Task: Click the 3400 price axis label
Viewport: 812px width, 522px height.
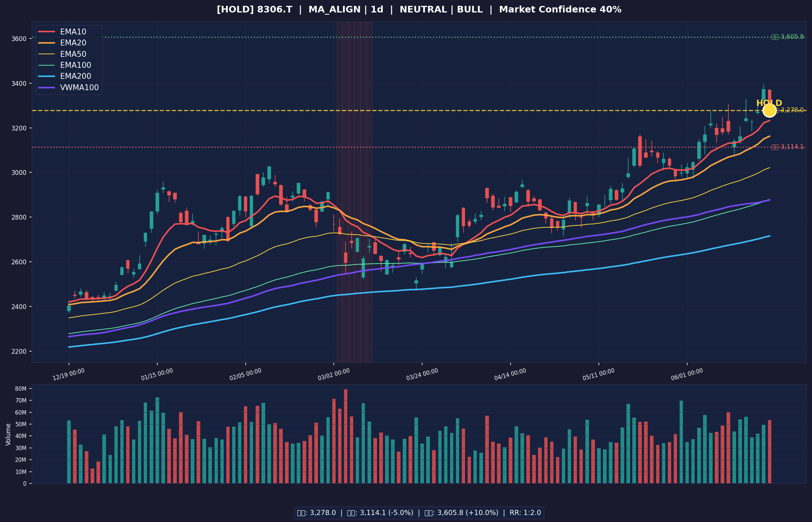Action: coord(20,84)
